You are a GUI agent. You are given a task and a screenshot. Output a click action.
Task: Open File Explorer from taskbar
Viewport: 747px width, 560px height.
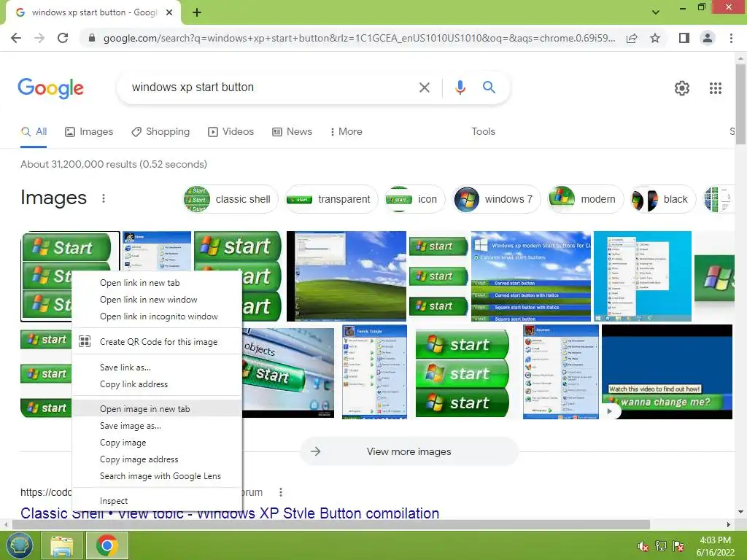coord(61,545)
